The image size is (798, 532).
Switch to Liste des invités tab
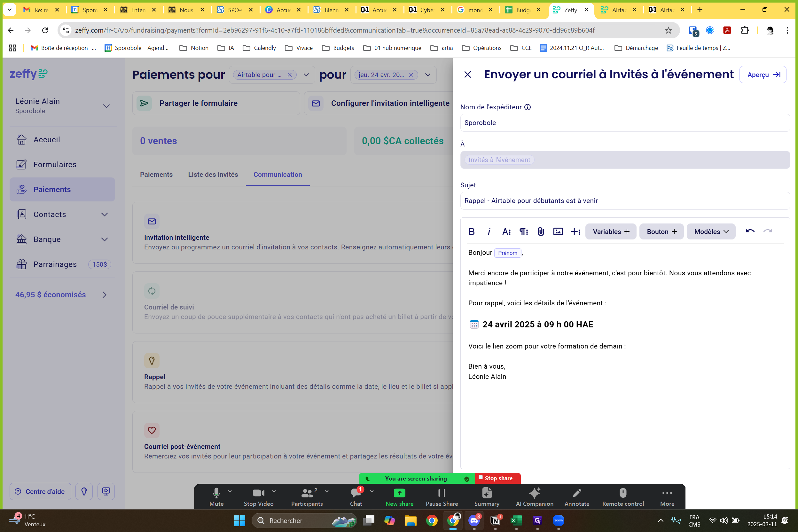coord(213,174)
